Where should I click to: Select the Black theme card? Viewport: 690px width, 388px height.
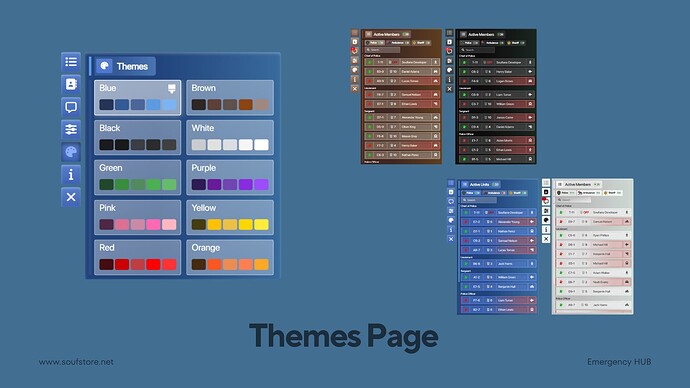tap(137, 138)
